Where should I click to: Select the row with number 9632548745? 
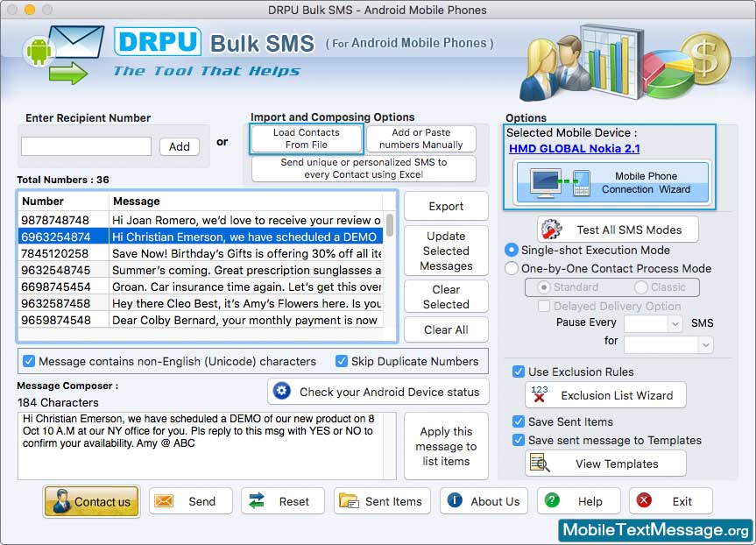pyautogui.click(x=201, y=270)
